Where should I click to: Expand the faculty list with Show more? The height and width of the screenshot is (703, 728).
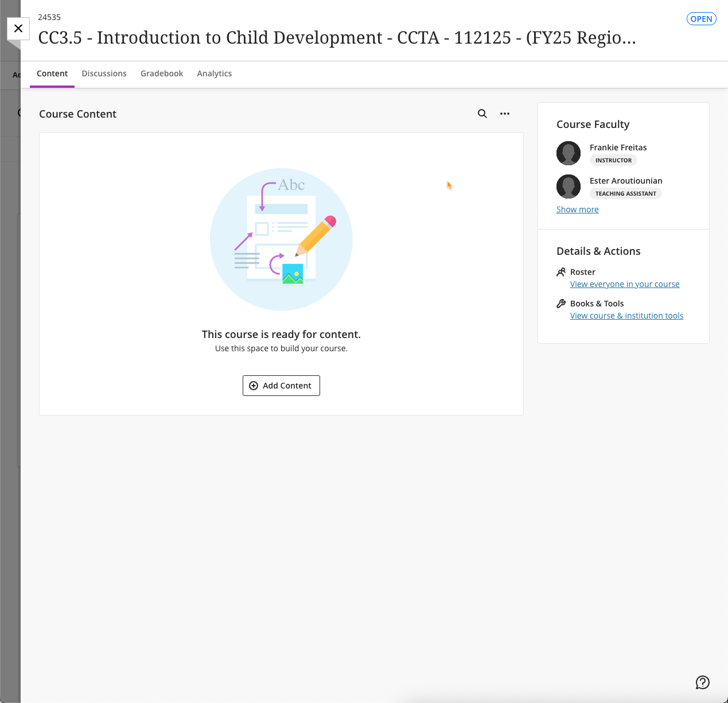click(x=577, y=209)
